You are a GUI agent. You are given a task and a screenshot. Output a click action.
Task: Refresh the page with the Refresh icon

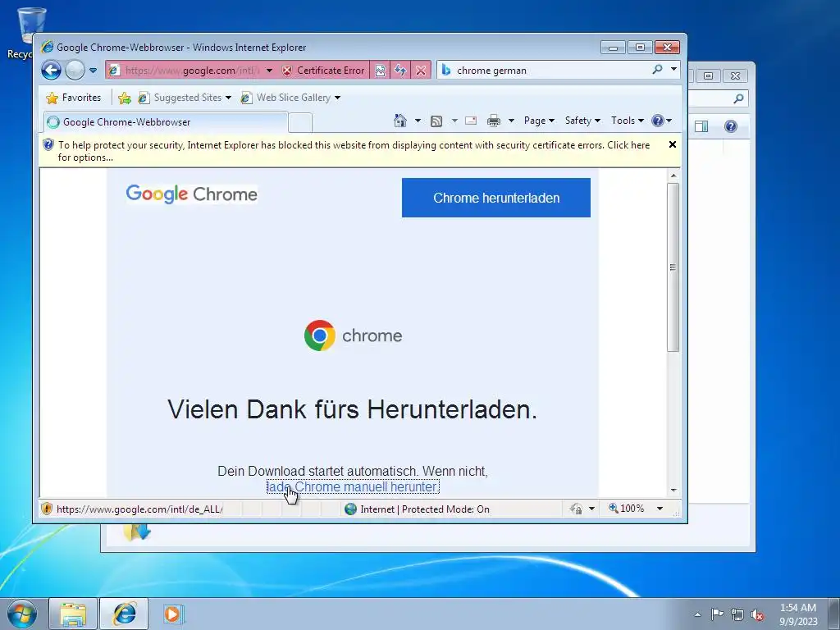400,71
